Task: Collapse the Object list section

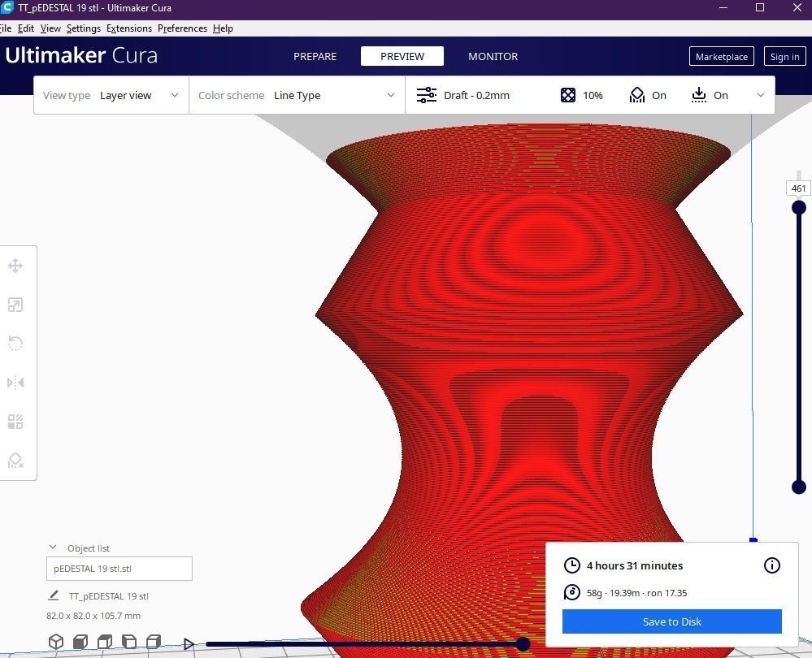Action: (x=53, y=548)
